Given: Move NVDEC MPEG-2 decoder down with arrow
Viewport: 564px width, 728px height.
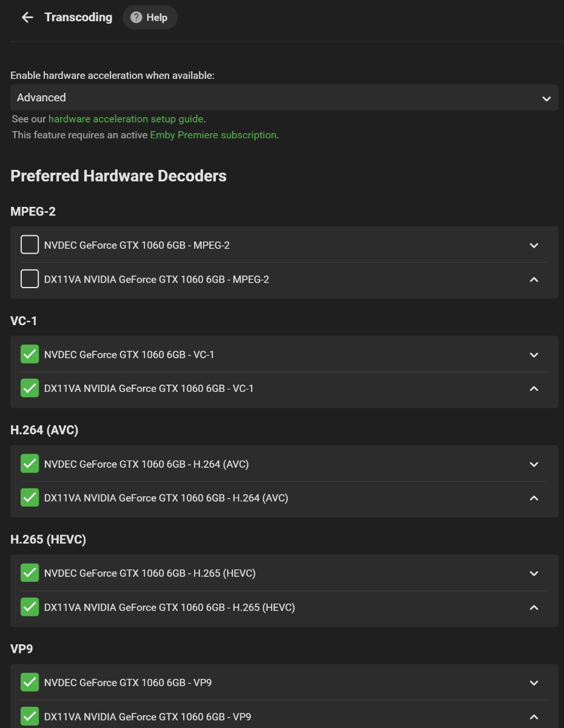Looking at the screenshot, I should pyautogui.click(x=534, y=246).
